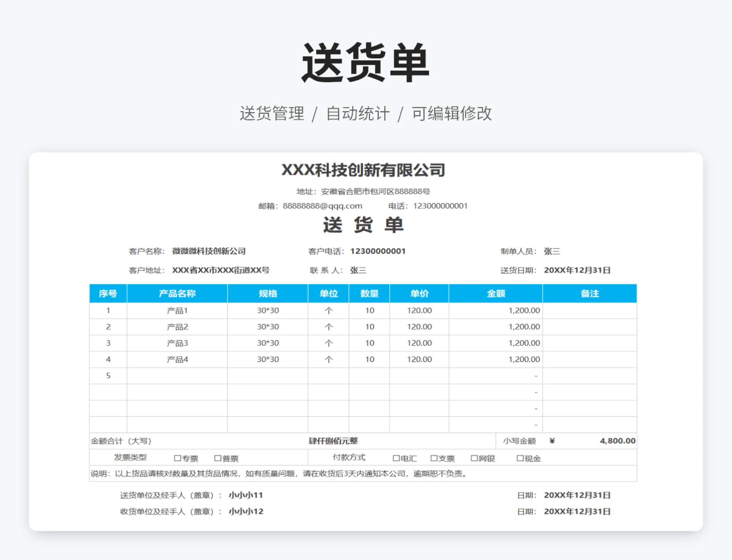
Task: Click customer name field 微微微科技创新公司
Action: click(x=209, y=251)
